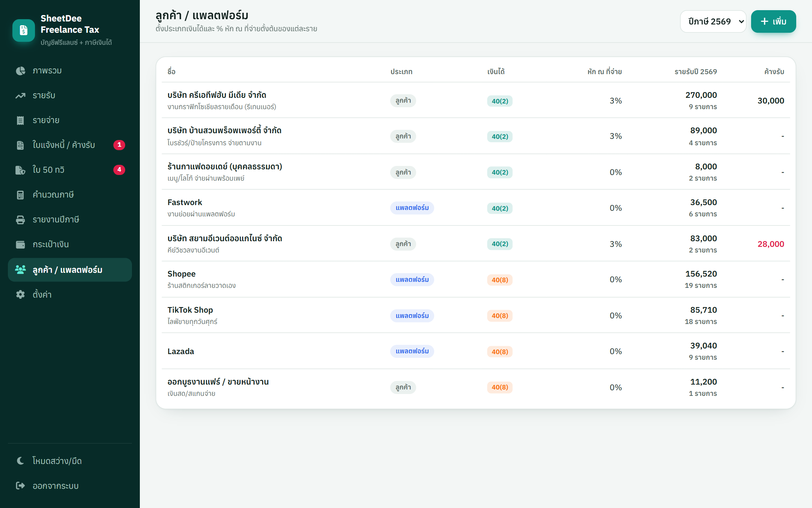812x508 pixels.
Task: Go to ใบแจ้งหนี้ / ค้างรับ menu
Action: tap(70, 145)
